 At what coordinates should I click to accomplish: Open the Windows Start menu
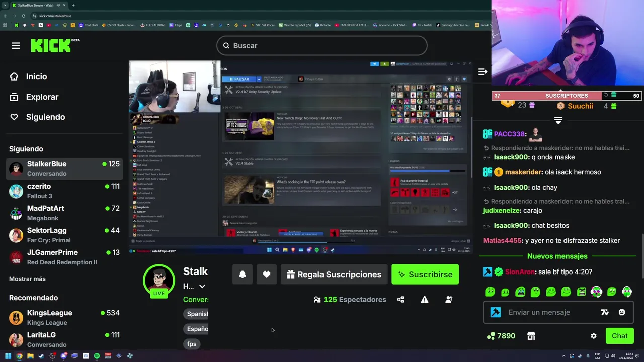coord(8,356)
